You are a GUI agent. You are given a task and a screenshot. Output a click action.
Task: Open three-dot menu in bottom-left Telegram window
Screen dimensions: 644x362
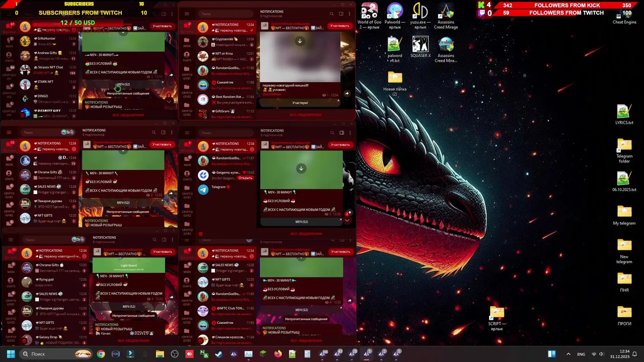(172, 240)
